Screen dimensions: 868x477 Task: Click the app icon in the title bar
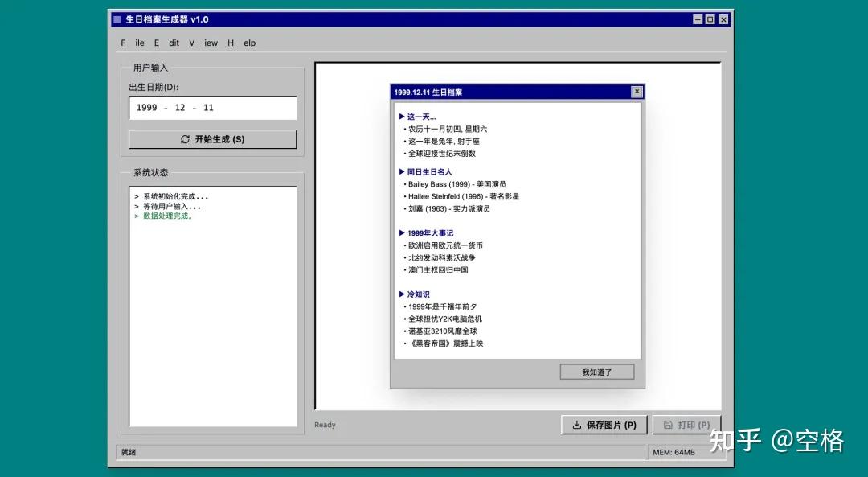click(x=117, y=19)
